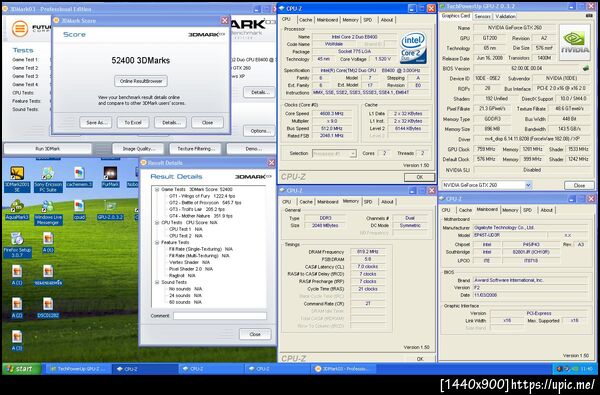
Task: Open the Sony Ericsson PC Suite shortcut
Action: (x=48, y=178)
